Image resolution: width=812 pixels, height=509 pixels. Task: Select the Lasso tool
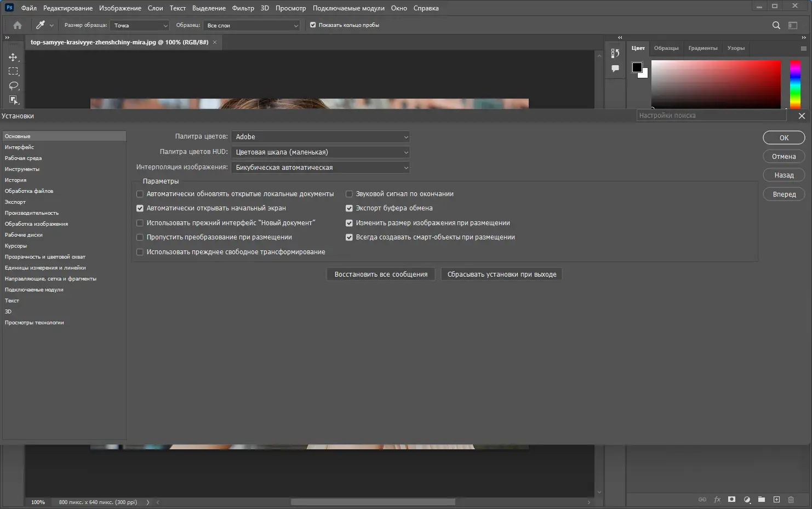(13, 85)
